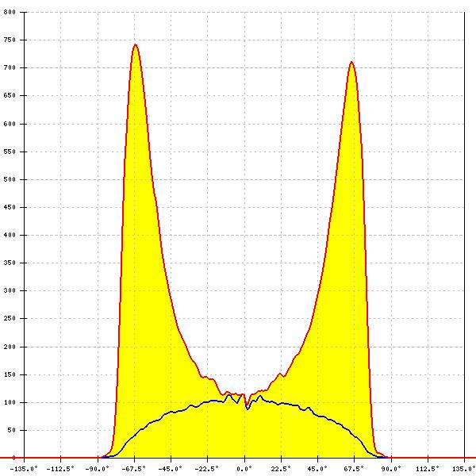Viewport: 476px width, 476px height.
Task: Click the 400 y-axis label
Action: (x=10, y=235)
